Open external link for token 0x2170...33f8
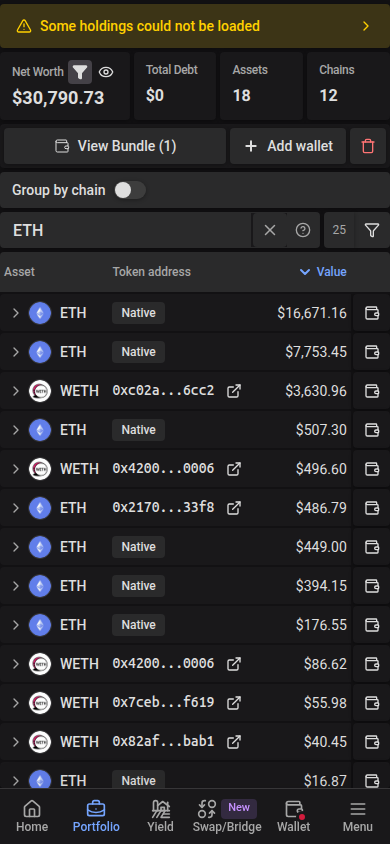 [233, 508]
